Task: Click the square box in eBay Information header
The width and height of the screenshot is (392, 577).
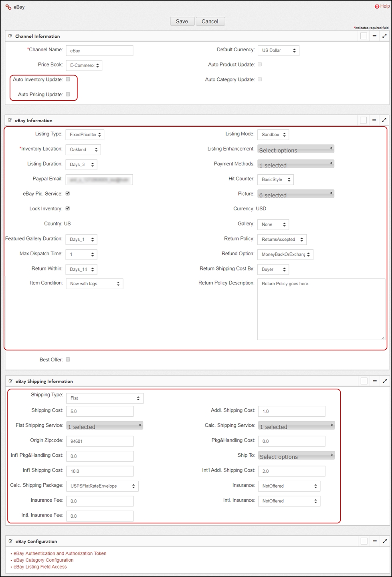Action: 363,120
